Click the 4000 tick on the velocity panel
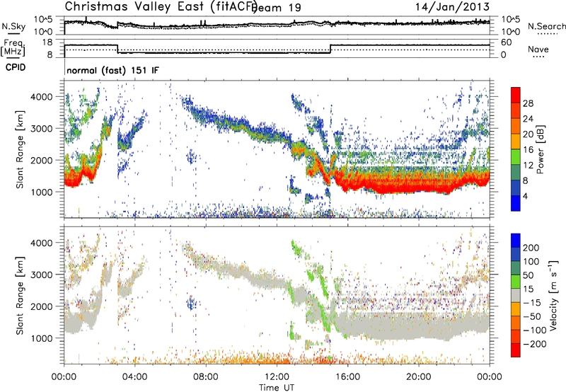Image resolution: width=566 pixels, height=392 pixels. 41,243
